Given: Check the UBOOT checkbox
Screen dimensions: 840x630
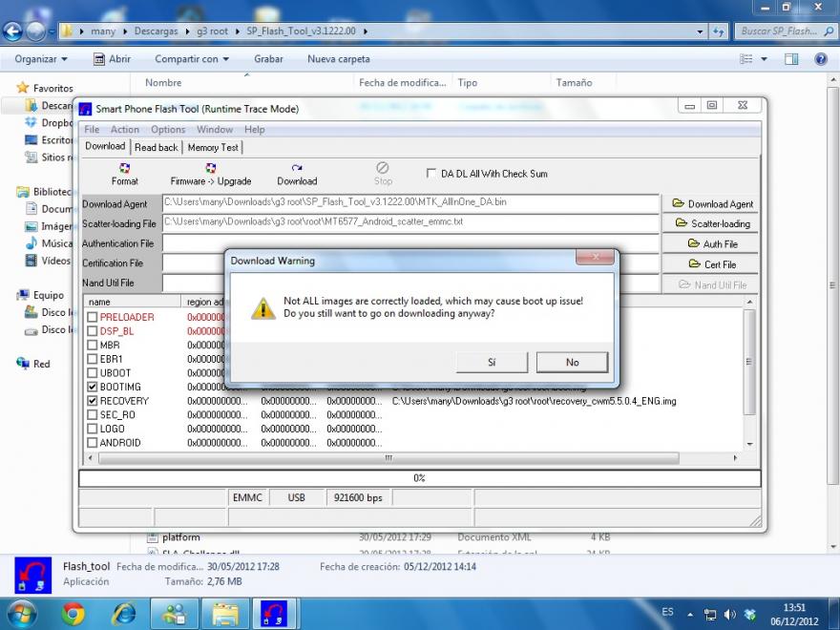Looking at the screenshot, I should pyautogui.click(x=93, y=373).
